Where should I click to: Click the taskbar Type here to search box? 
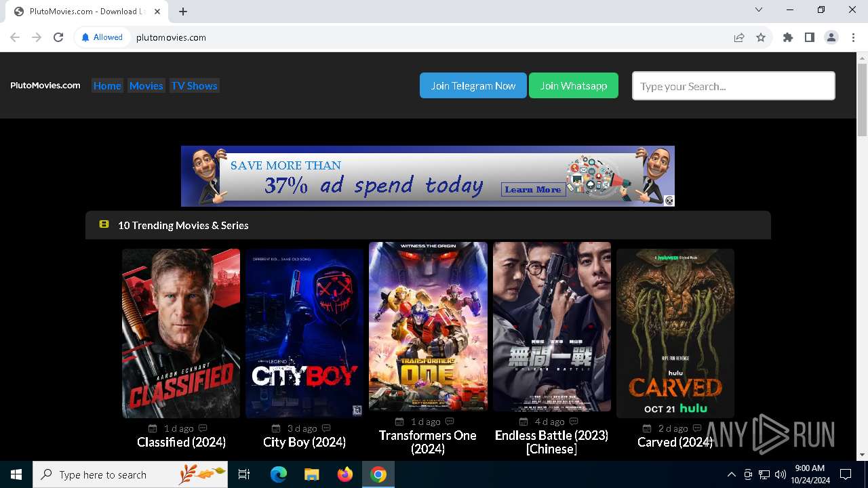click(x=130, y=474)
